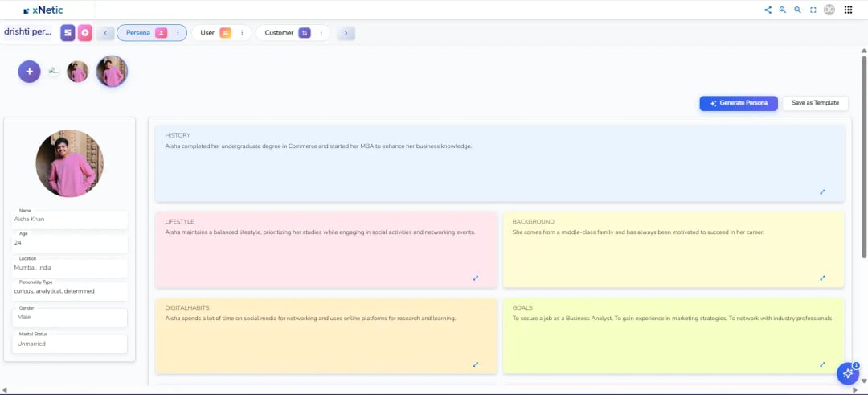The image size is (868, 395).
Task: Expand the Background card
Action: tap(822, 278)
